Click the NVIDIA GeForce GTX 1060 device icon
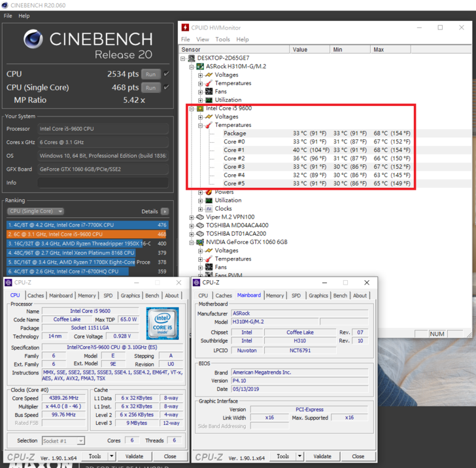Image resolution: width=476 pixels, height=468 pixels. [x=200, y=242]
